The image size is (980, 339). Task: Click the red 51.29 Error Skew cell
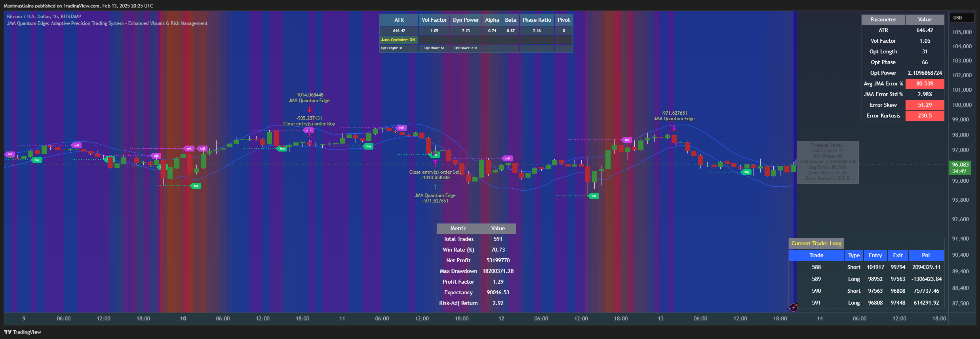point(925,105)
